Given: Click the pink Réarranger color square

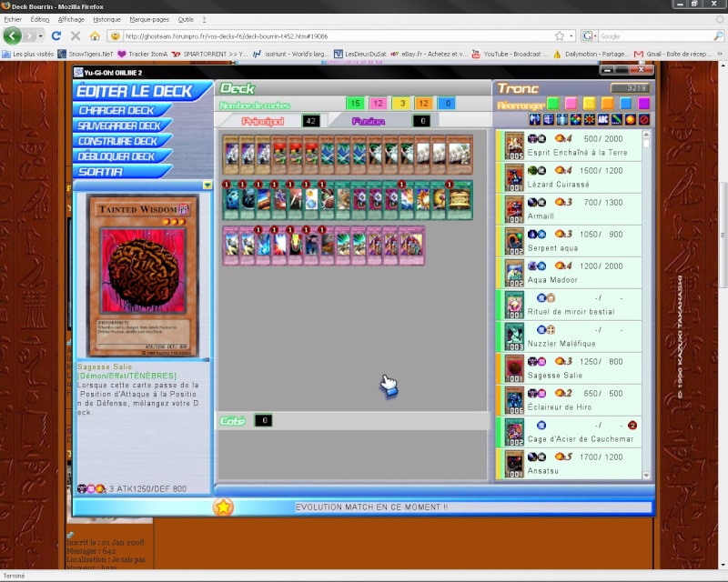Looking at the screenshot, I should [x=571, y=104].
